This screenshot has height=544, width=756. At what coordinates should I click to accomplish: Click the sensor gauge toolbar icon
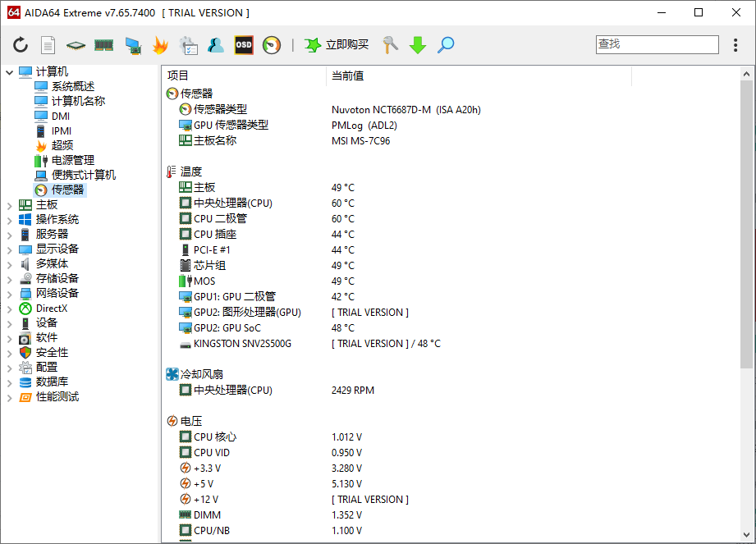pyautogui.click(x=272, y=45)
